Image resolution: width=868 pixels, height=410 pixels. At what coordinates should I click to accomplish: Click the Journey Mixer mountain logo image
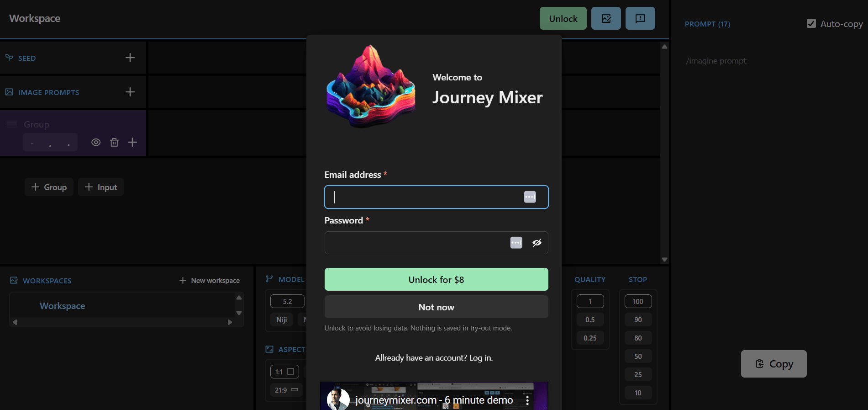pyautogui.click(x=371, y=86)
